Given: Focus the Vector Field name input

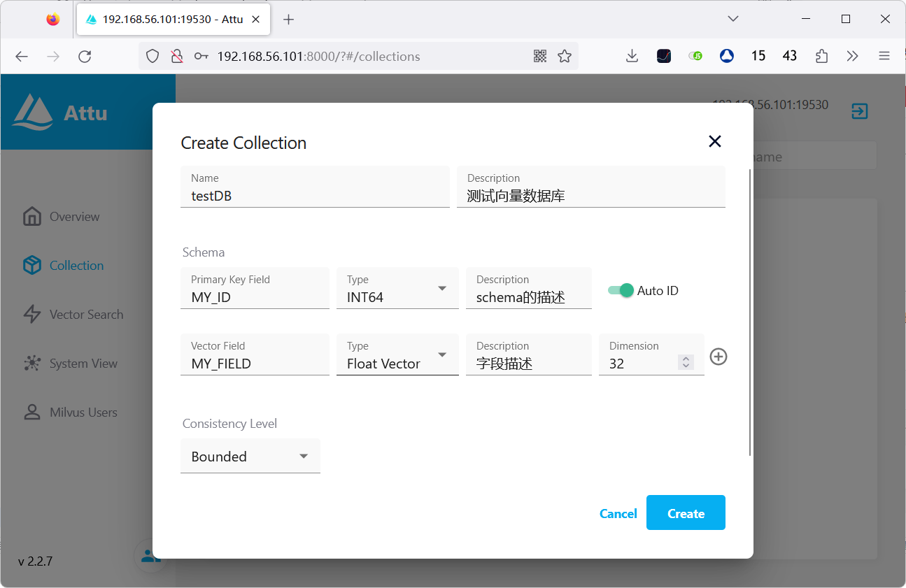Looking at the screenshot, I should coord(255,354).
